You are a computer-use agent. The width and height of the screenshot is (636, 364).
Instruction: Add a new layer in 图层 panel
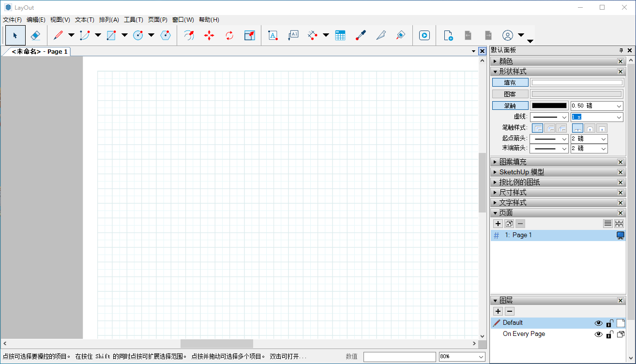point(498,311)
